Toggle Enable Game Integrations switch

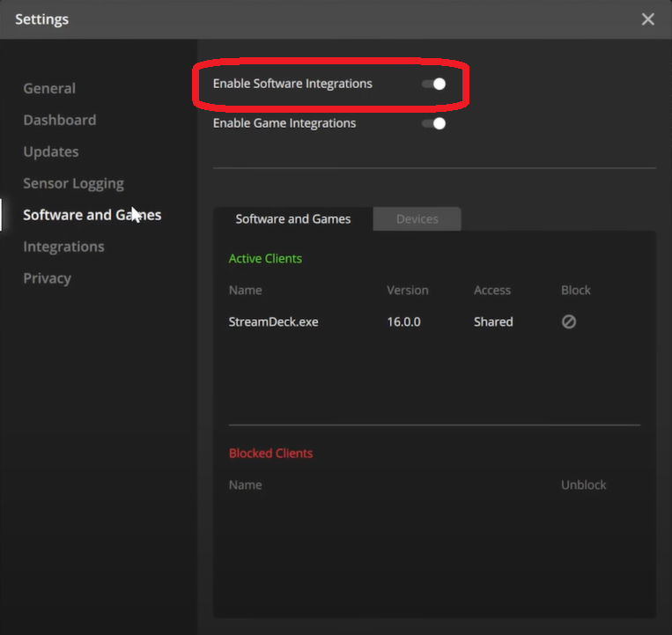(434, 123)
